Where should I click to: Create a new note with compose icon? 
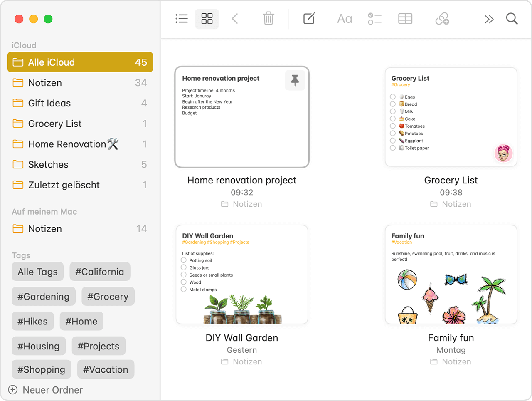point(309,19)
